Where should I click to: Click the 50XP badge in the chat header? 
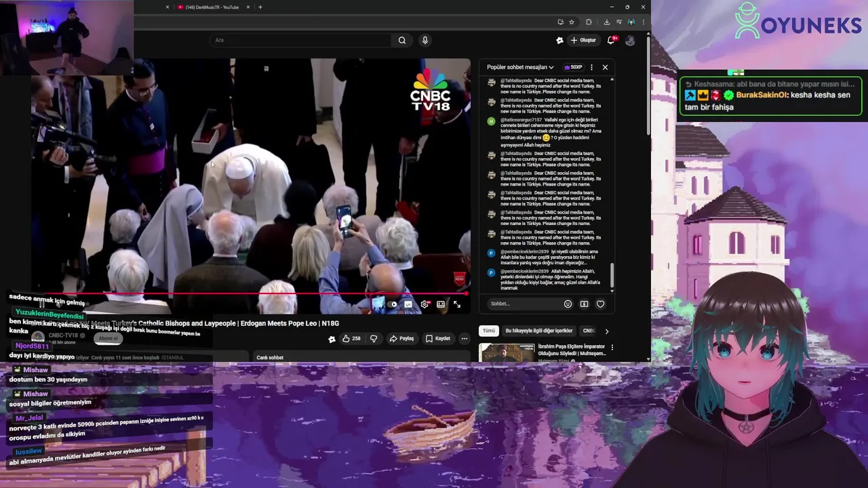point(573,67)
